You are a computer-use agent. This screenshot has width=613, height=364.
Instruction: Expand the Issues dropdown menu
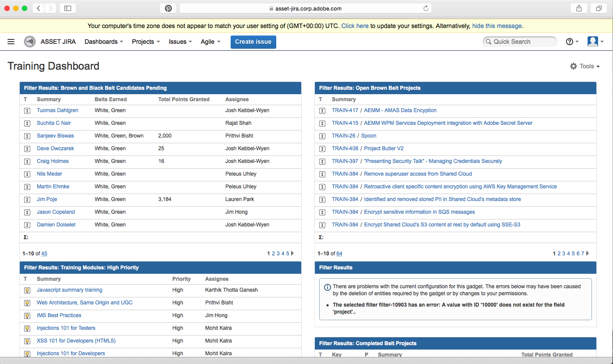(x=180, y=42)
